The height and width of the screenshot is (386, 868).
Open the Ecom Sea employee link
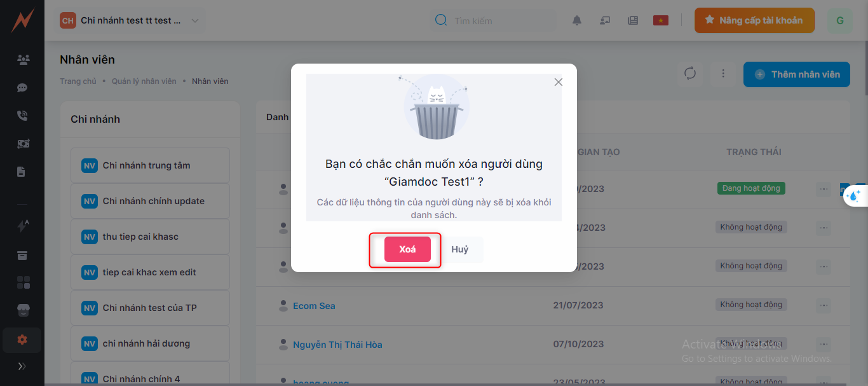(x=314, y=306)
